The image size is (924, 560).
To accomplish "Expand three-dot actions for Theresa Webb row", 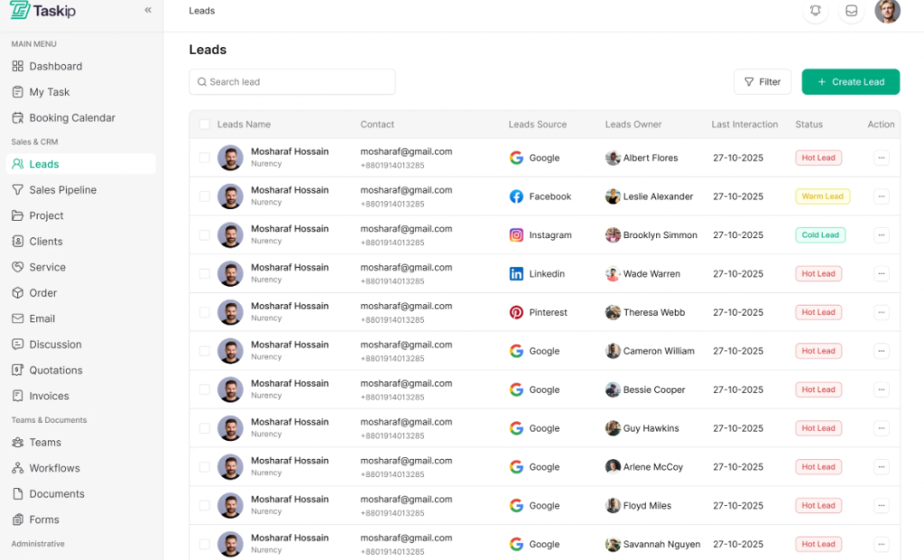I will [x=882, y=313].
